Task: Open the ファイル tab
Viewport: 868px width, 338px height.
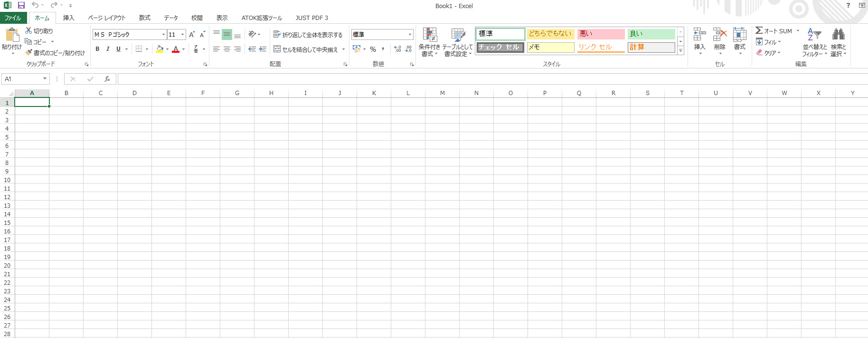Action: click(13, 18)
